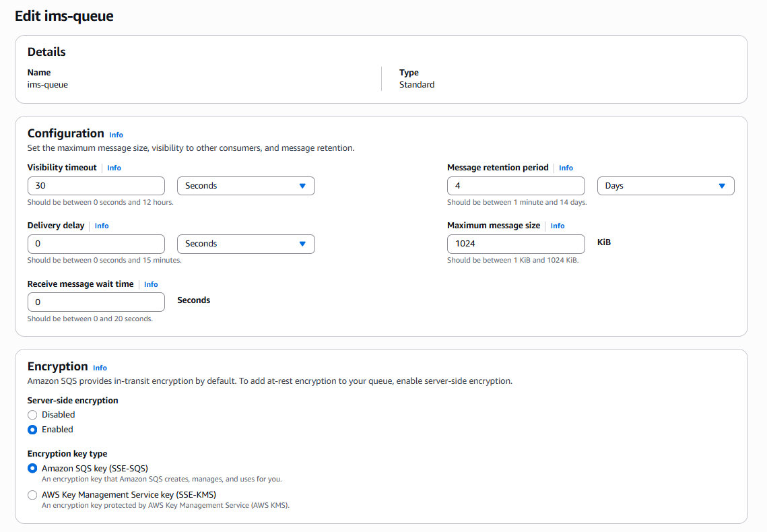Click the Delivery delay value input
The image size is (767, 532).
point(96,244)
